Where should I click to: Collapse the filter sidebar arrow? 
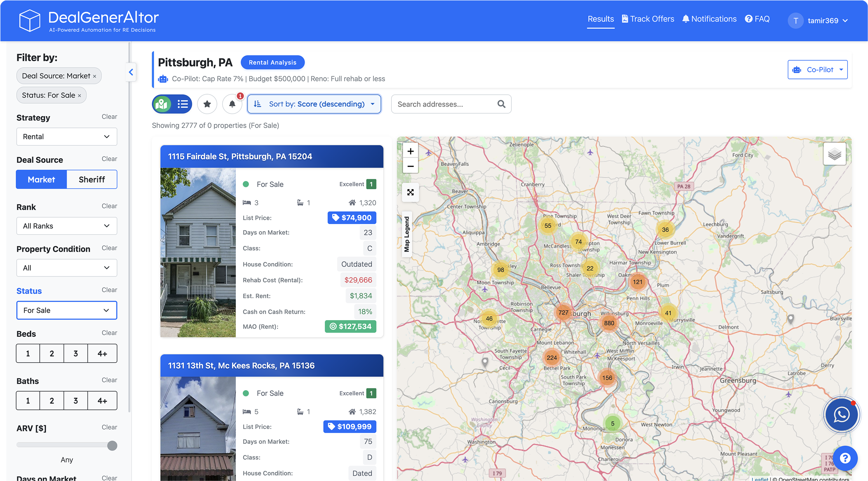point(131,72)
